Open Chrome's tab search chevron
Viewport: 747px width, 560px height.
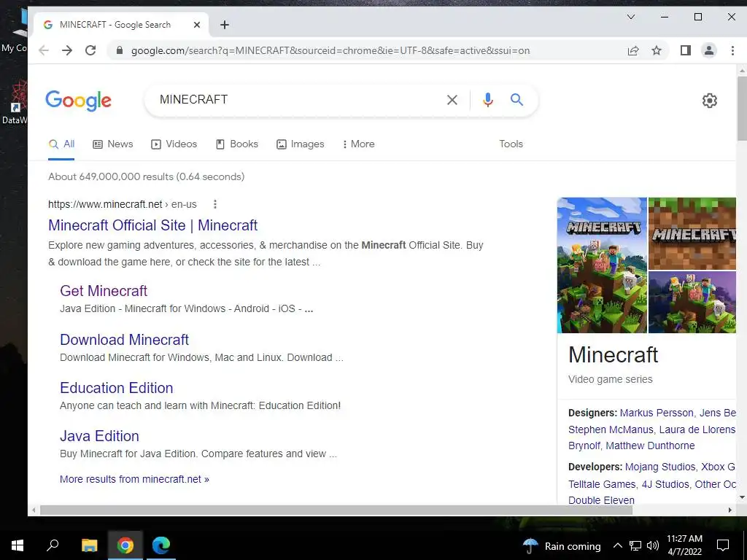(631, 17)
